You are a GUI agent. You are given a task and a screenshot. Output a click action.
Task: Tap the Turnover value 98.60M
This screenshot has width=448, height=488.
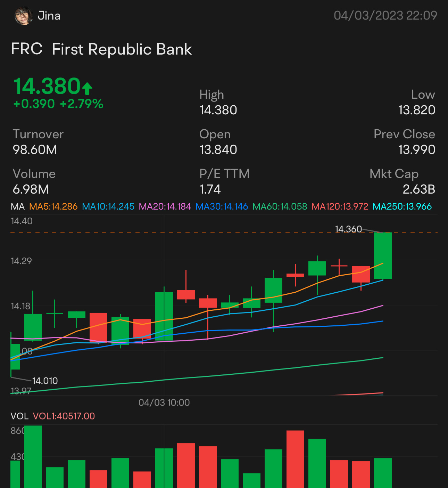pos(35,150)
